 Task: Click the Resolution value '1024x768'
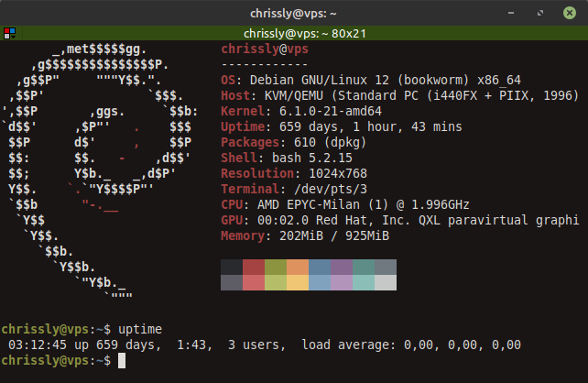[x=338, y=174]
